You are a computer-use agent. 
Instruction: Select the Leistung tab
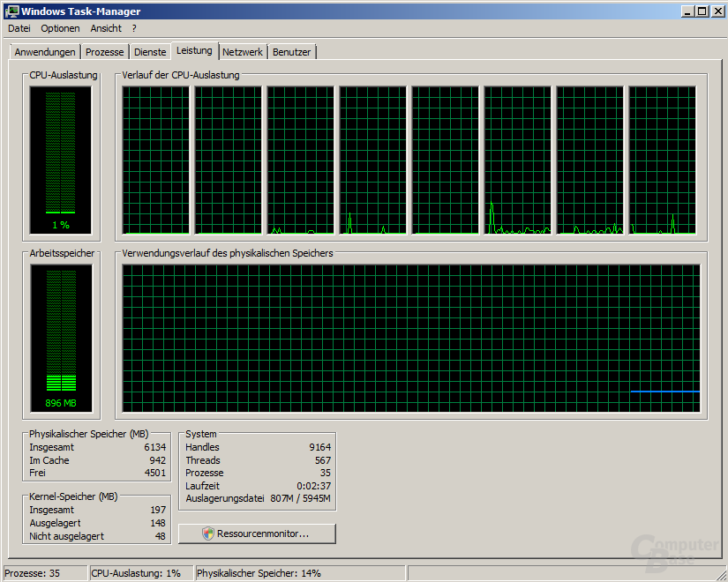point(194,50)
